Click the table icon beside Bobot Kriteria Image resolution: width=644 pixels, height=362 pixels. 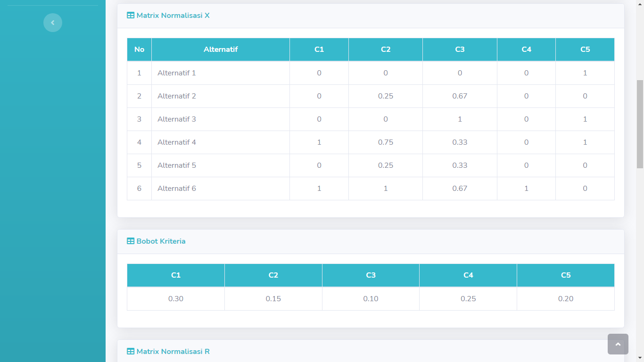pos(131,241)
